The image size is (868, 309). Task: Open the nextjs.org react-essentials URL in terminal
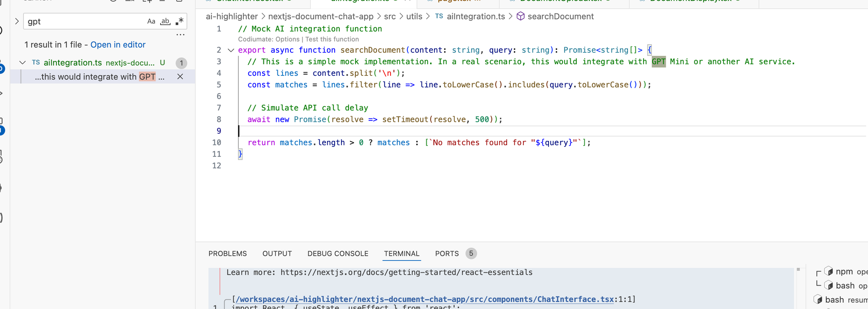[406, 273]
